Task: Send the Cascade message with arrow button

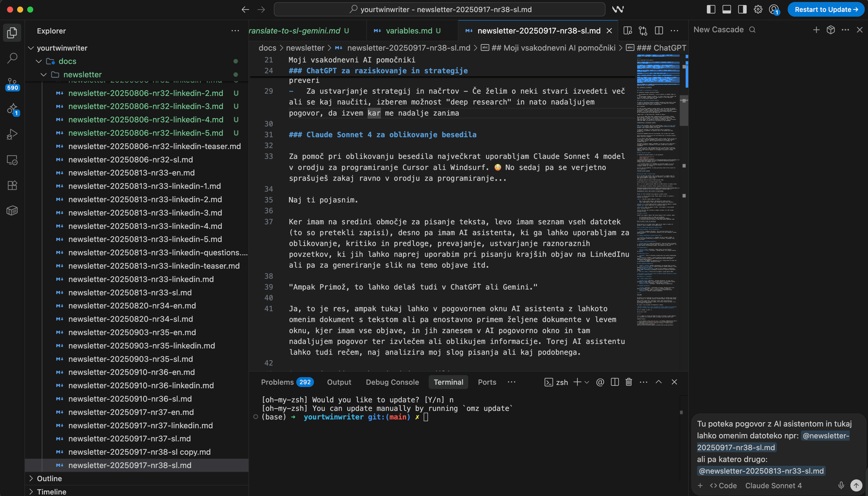Action: click(856, 486)
